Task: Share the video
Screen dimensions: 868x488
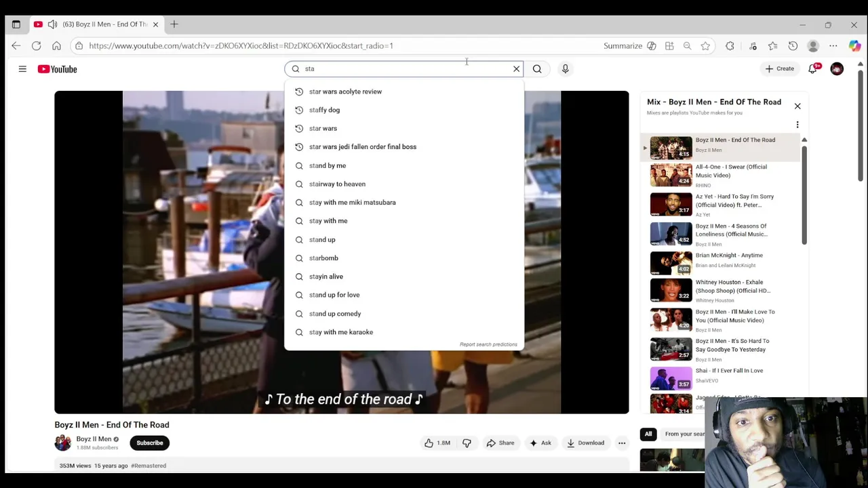Action: [x=500, y=443]
